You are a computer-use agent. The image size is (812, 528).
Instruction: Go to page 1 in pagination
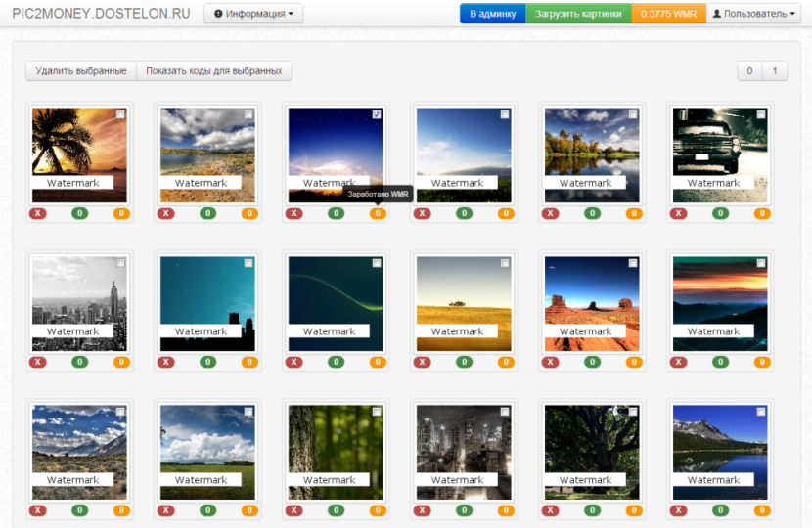point(774,71)
